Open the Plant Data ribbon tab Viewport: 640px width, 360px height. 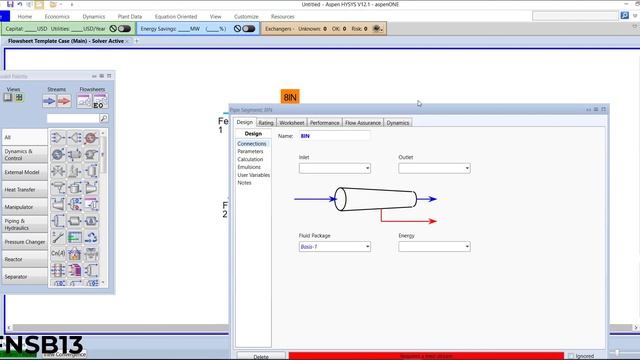coord(130,16)
